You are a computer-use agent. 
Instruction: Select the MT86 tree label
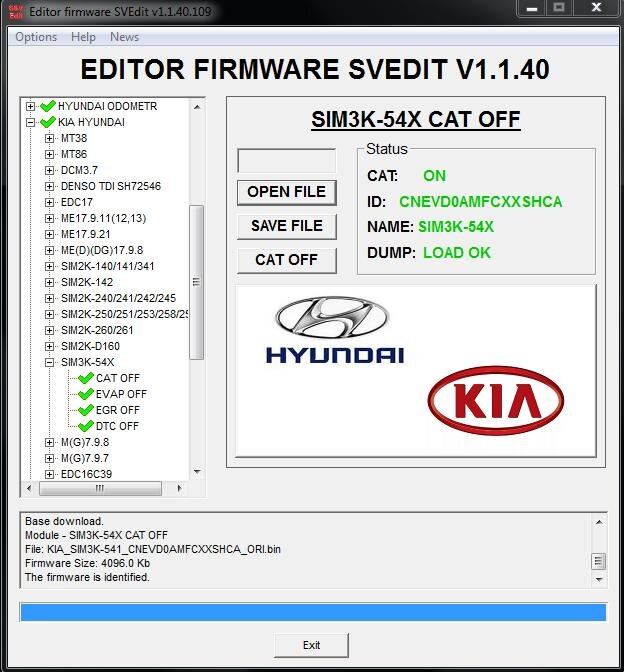(x=74, y=154)
